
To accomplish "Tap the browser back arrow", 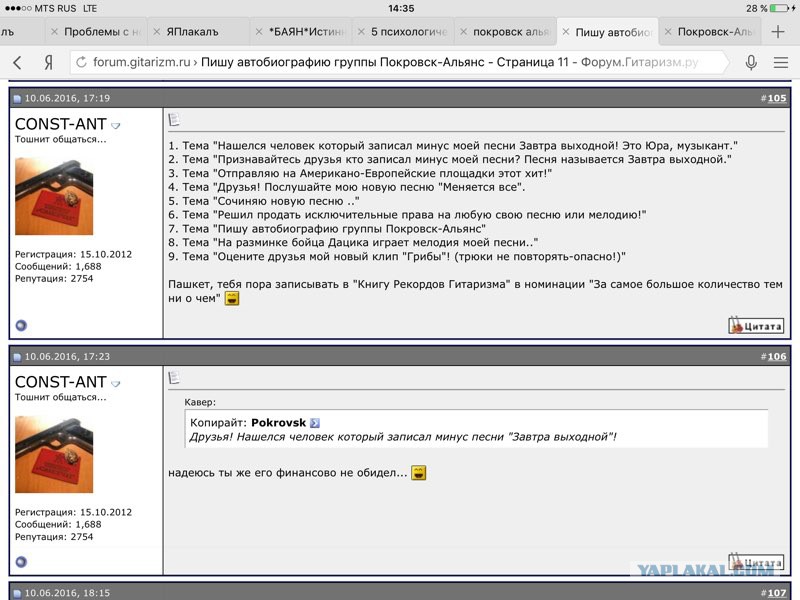I will coord(17,63).
